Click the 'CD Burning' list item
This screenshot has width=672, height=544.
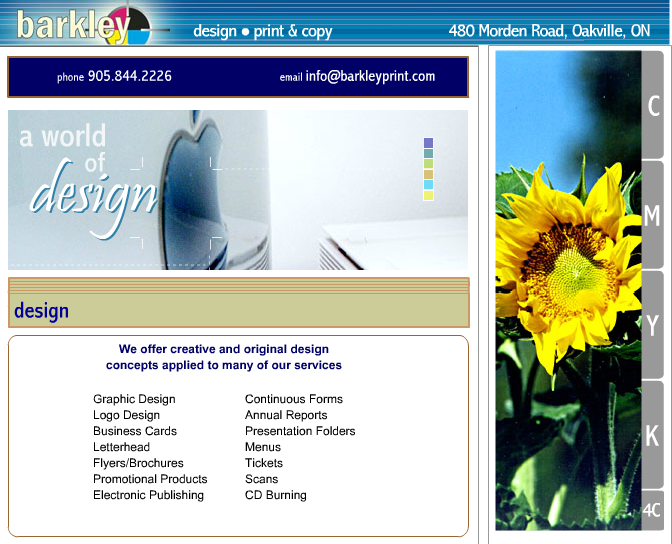pos(276,495)
